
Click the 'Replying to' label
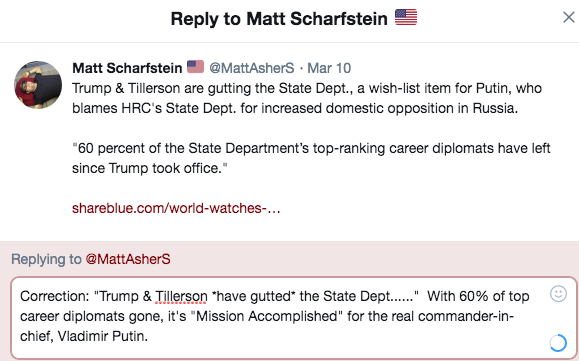pyautogui.click(x=46, y=259)
